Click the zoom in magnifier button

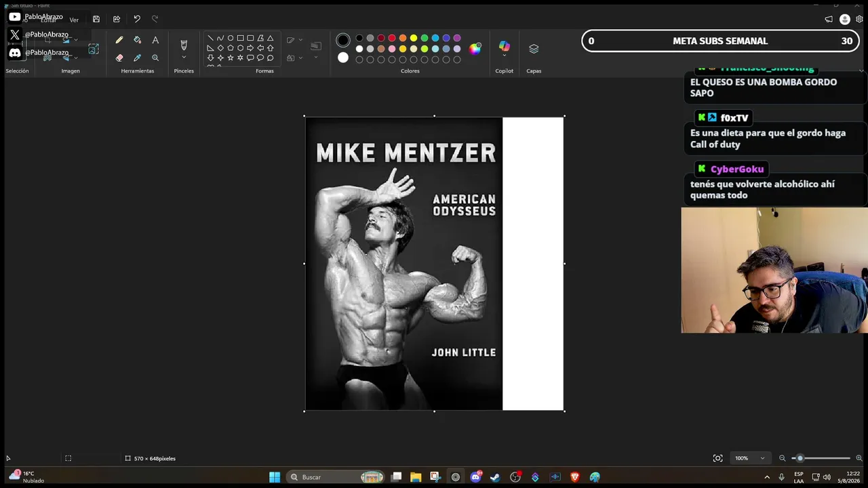[859, 458]
